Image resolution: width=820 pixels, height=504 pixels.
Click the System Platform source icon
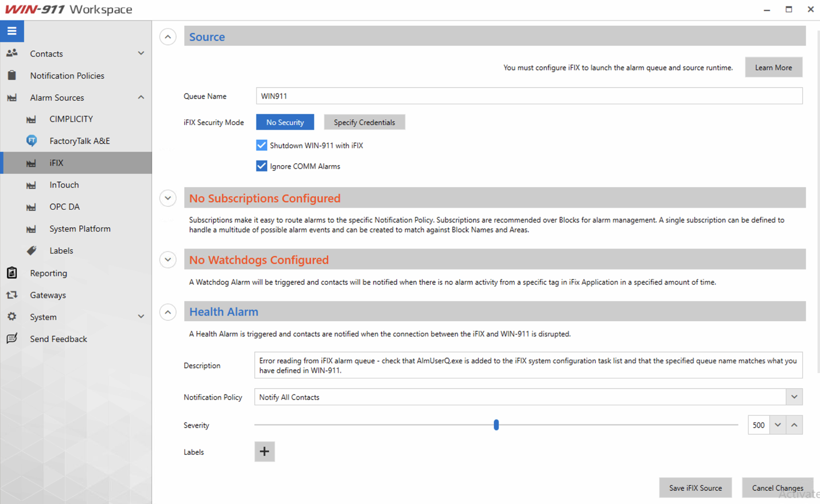click(x=32, y=229)
